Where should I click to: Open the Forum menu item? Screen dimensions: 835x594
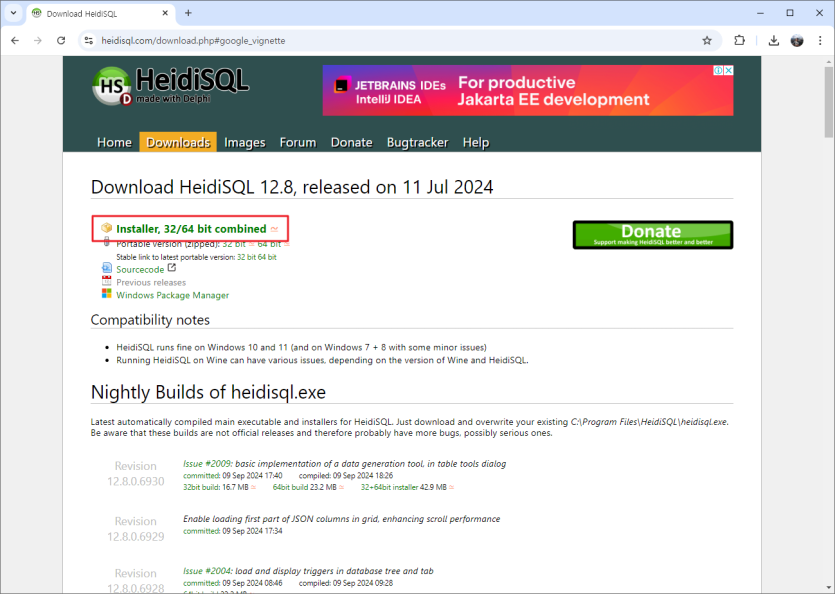tap(298, 142)
